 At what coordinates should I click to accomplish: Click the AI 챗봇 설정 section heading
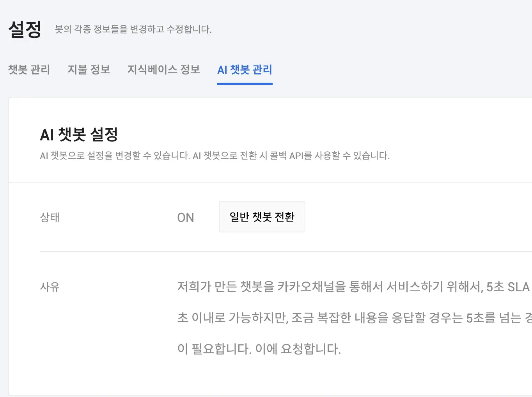79,135
